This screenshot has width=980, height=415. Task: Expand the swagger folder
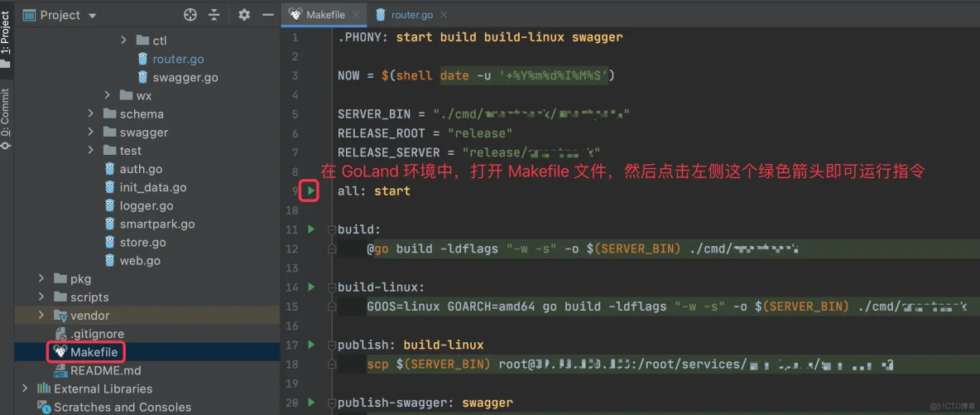point(90,132)
